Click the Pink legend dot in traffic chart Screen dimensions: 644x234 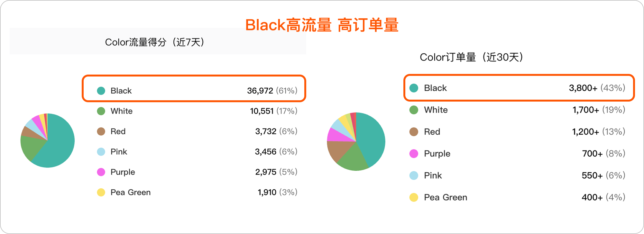[x=101, y=152]
